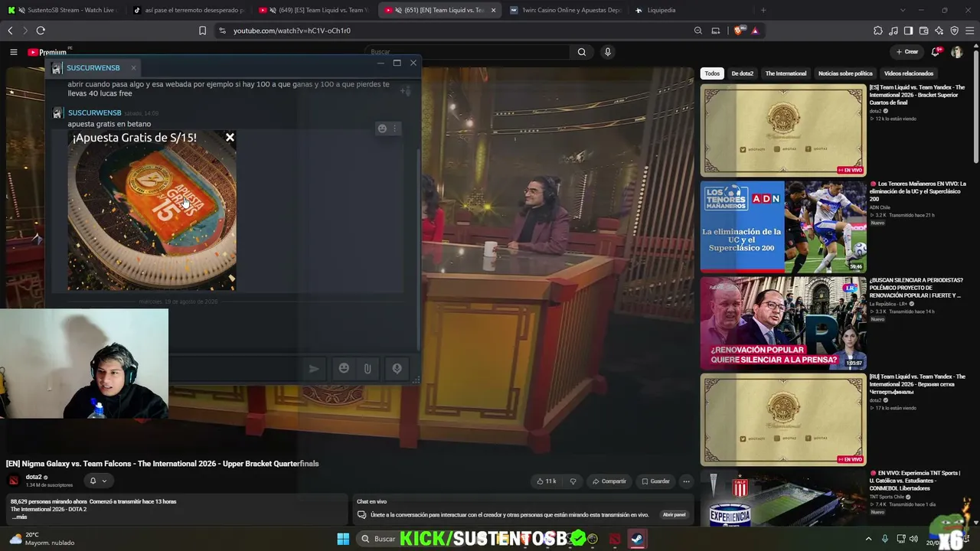Click the YouTube search input field
This screenshot has height=551, width=980.
coord(467,52)
